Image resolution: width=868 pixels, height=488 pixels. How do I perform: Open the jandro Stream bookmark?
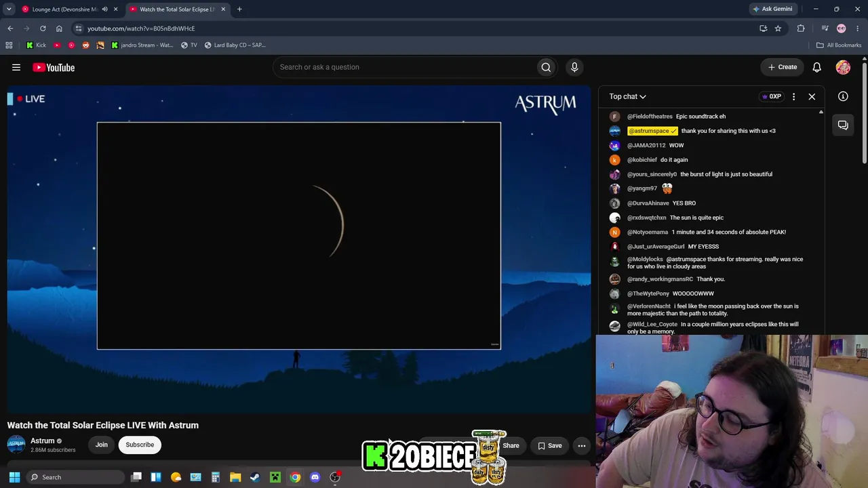click(142, 45)
